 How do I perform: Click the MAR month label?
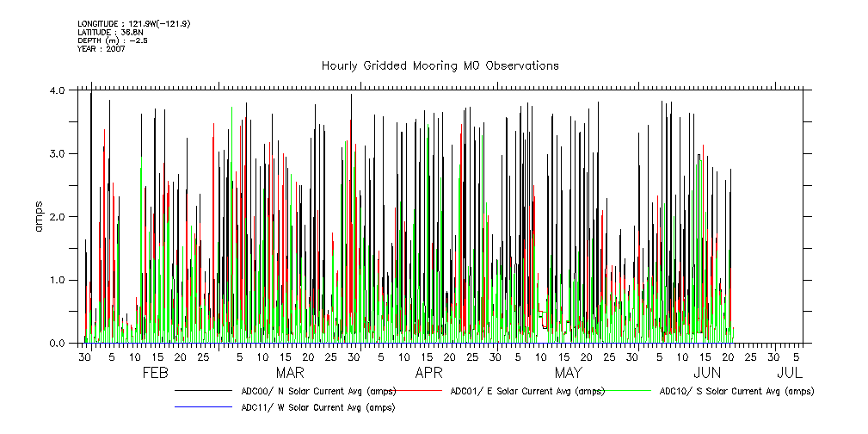(x=290, y=373)
